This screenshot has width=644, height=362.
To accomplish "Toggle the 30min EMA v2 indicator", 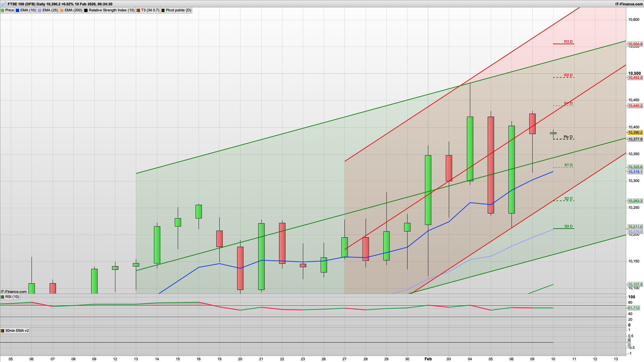I will (15, 330).
